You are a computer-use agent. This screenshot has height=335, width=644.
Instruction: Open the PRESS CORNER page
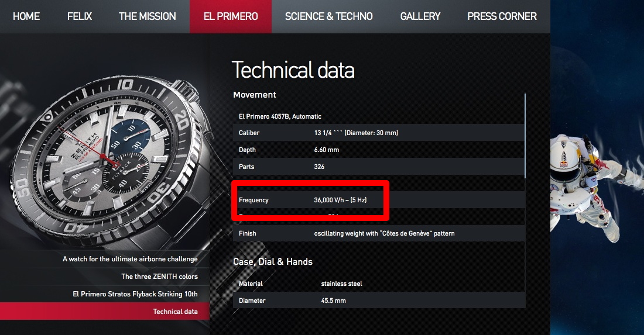[x=502, y=16]
